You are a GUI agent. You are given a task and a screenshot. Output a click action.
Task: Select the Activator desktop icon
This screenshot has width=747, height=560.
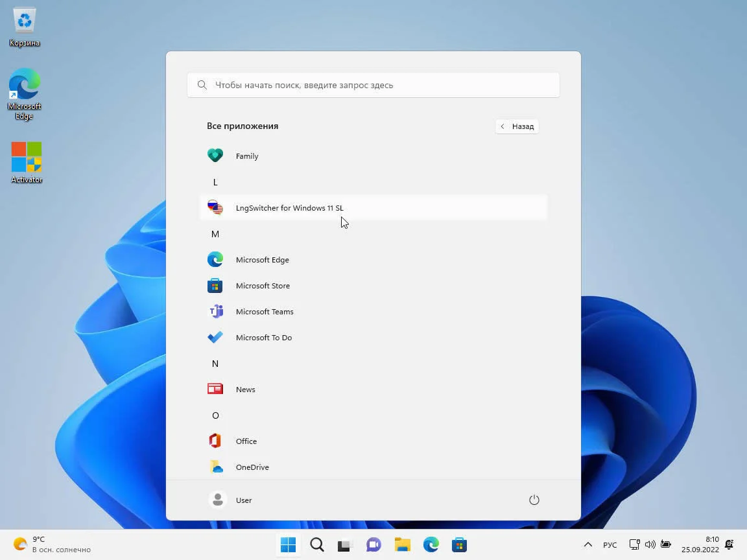pos(26,163)
